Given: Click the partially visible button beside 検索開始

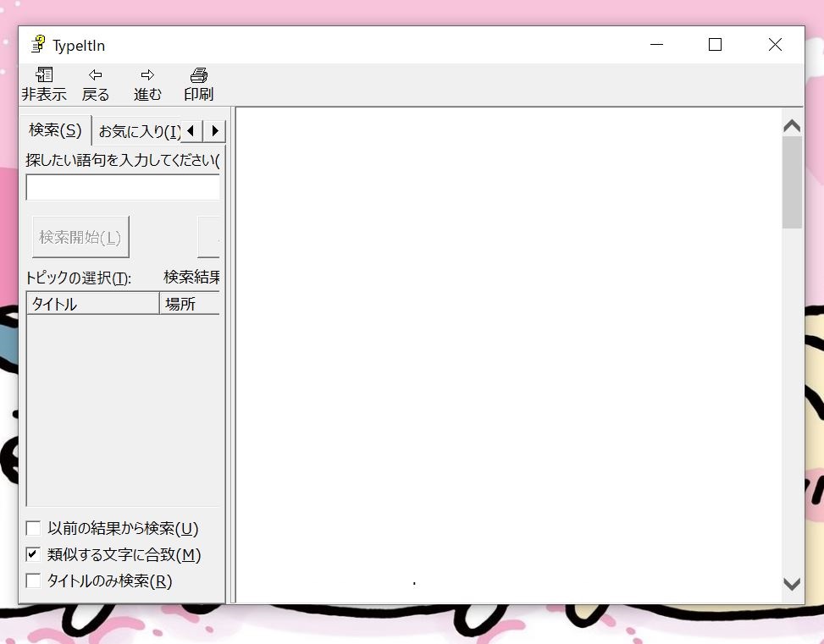Looking at the screenshot, I should 208,237.
